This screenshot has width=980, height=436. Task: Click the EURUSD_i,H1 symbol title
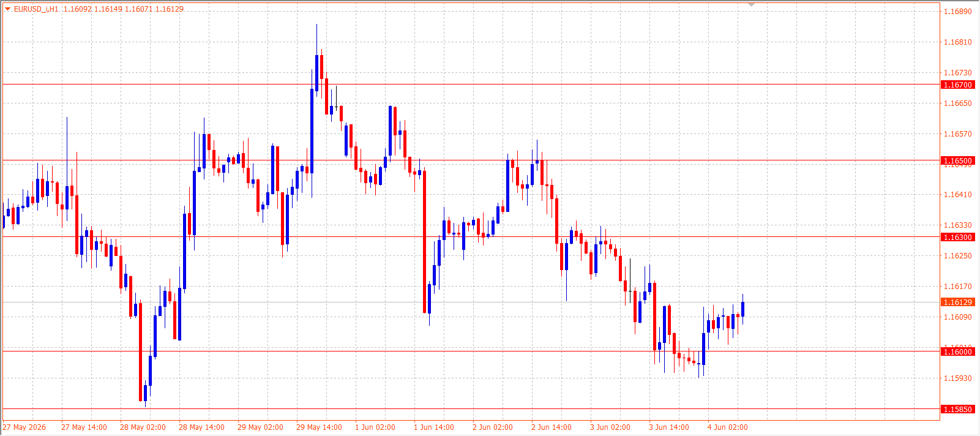[x=36, y=9]
